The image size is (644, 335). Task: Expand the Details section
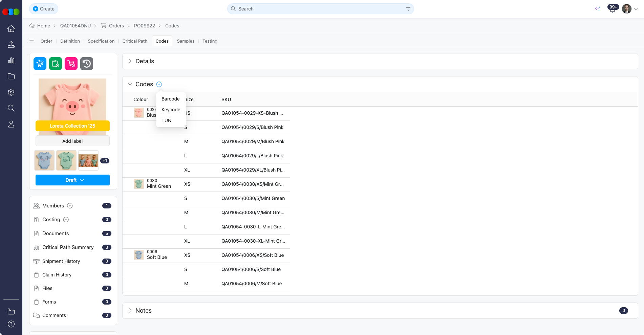[130, 61]
